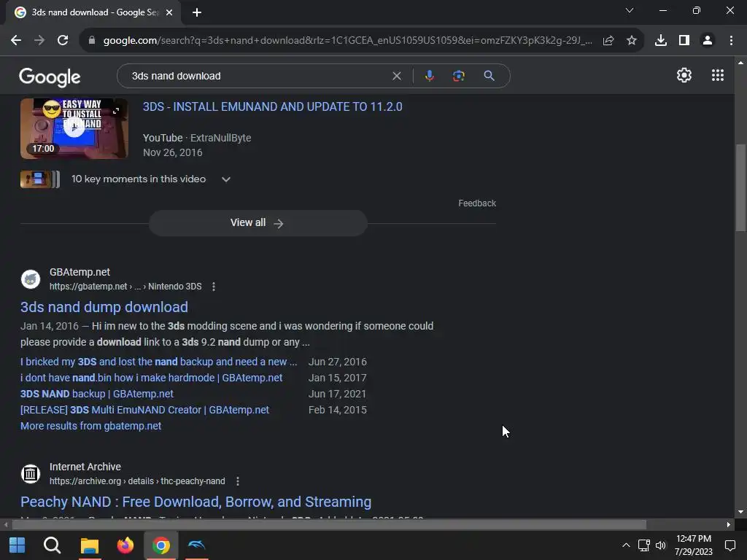Open Windows Start menu
This screenshot has width=747, height=560.
point(18,545)
